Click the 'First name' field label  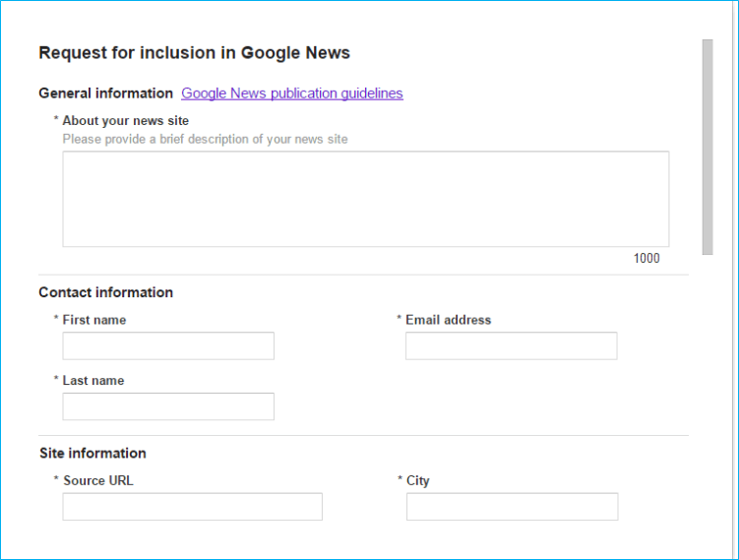pos(93,320)
